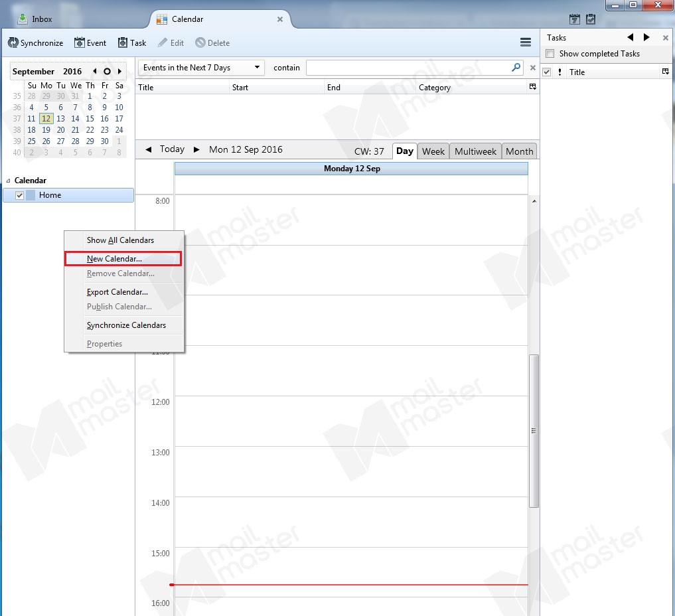Image resolution: width=675 pixels, height=616 pixels.
Task: Show next day in Tasks pane
Action: (646, 37)
